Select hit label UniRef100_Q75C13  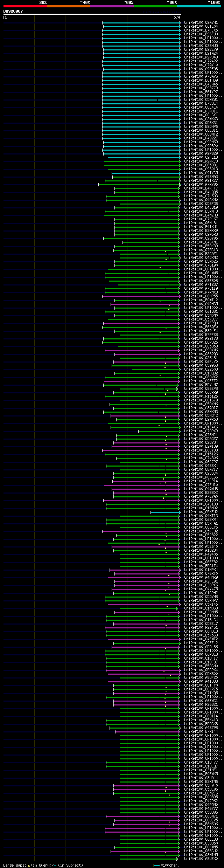pos(201,250)
